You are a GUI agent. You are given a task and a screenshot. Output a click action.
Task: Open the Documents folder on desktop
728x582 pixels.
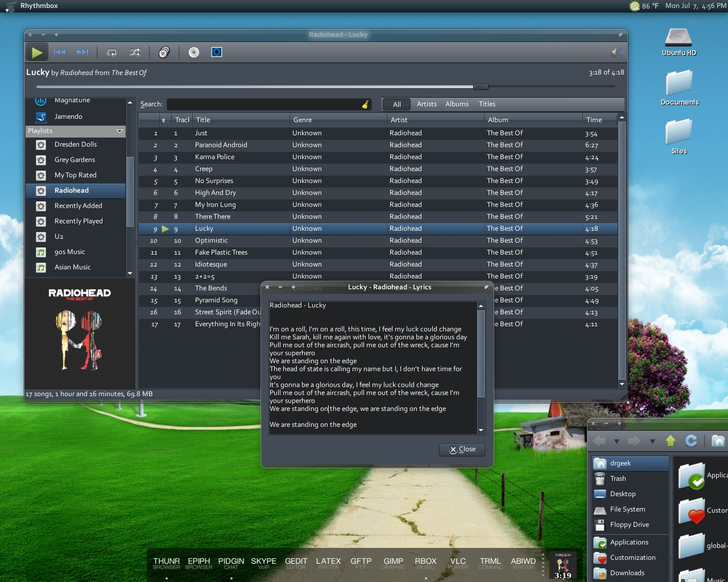pyautogui.click(x=680, y=88)
